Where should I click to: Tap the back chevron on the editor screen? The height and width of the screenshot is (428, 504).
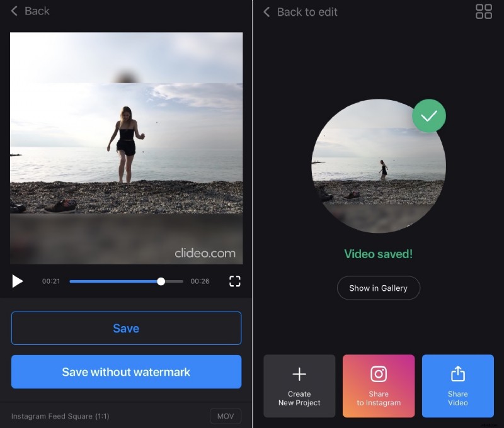(x=14, y=11)
